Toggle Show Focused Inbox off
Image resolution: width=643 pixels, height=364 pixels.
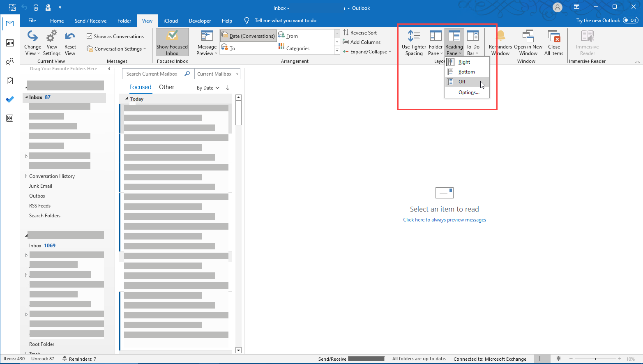point(172,41)
